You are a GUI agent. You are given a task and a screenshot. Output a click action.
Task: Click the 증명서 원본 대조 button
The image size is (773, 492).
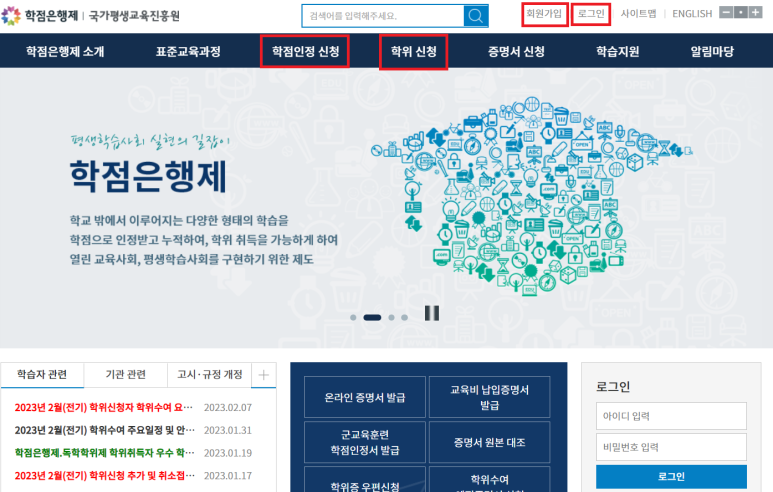click(x=490, y=442)
